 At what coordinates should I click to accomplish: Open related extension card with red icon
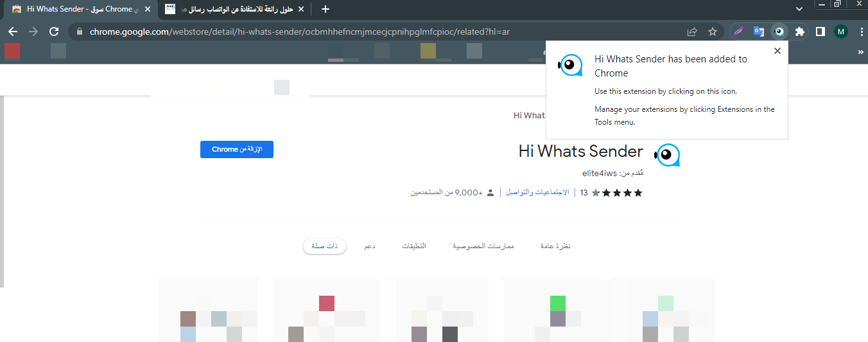(x=326, y=310)
